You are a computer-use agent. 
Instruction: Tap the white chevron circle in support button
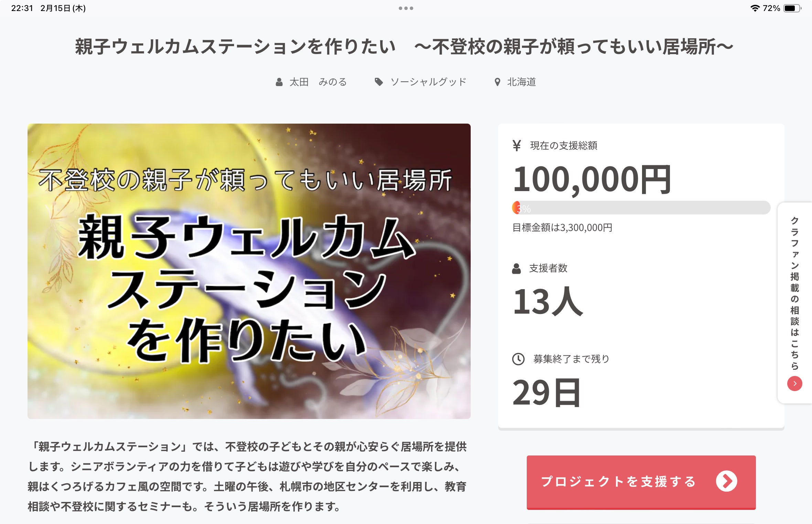coord(726,481)
